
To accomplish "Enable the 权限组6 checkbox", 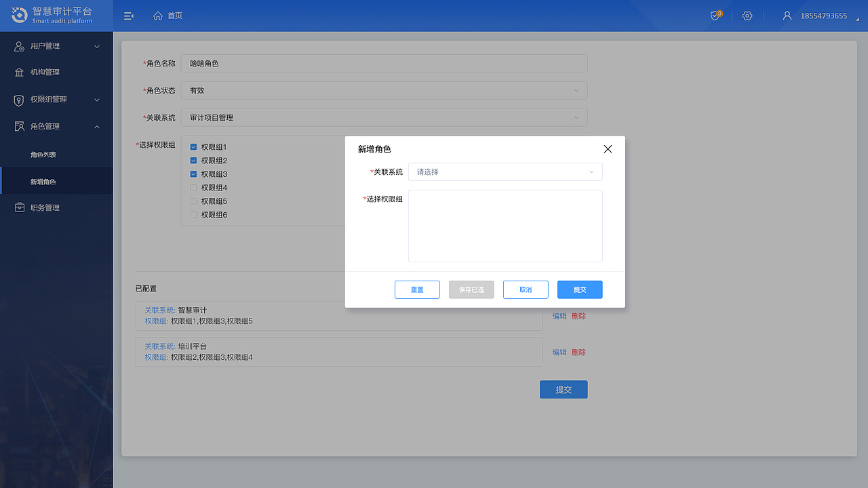I will tap(193, 214).
